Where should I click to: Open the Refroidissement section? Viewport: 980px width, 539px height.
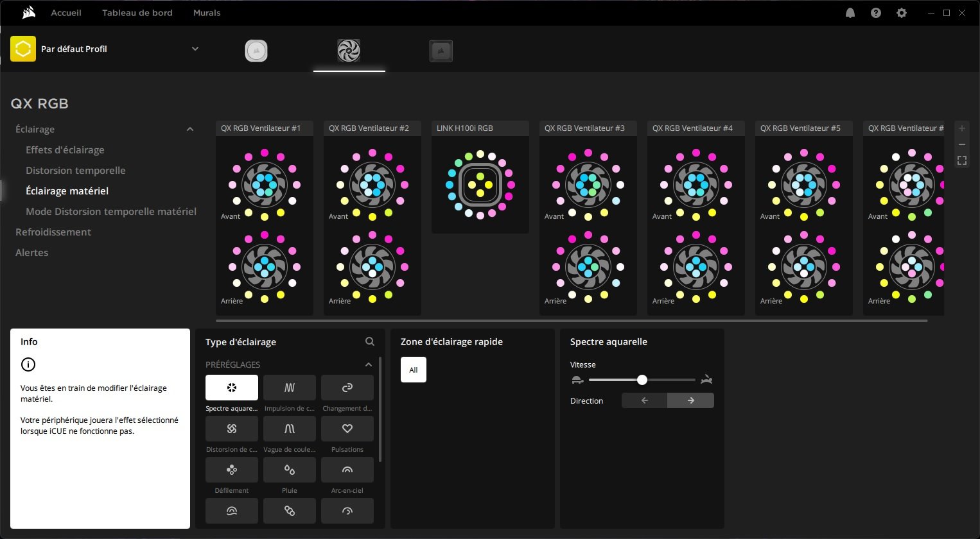[x=53, y=232]
